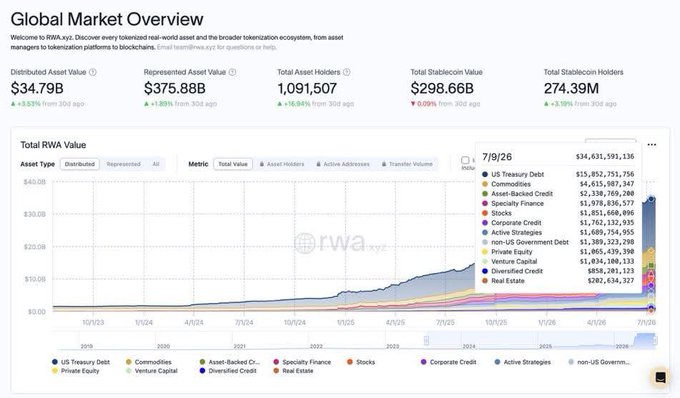Open the chat support widget icon
This screenshot has height=398, width=680.
(x=660, y=377)
